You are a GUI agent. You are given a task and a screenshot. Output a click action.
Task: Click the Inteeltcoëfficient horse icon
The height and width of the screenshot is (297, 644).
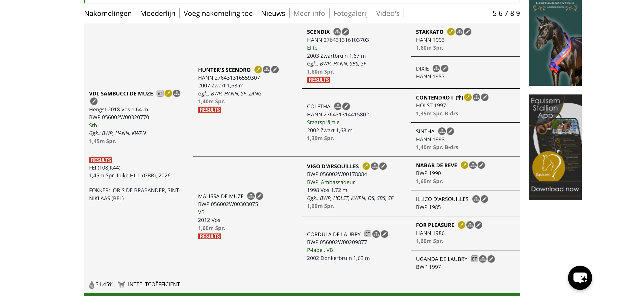click(x=122, y=284)
